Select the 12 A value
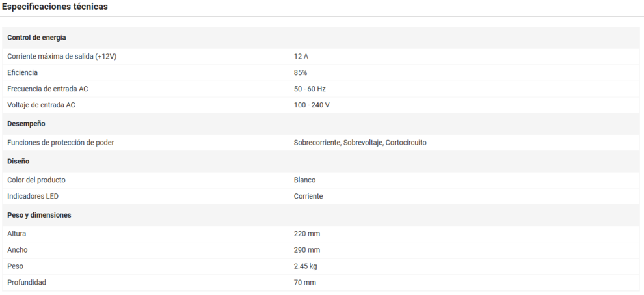This screenshot has width=644, height=295. tap(301, 57)
